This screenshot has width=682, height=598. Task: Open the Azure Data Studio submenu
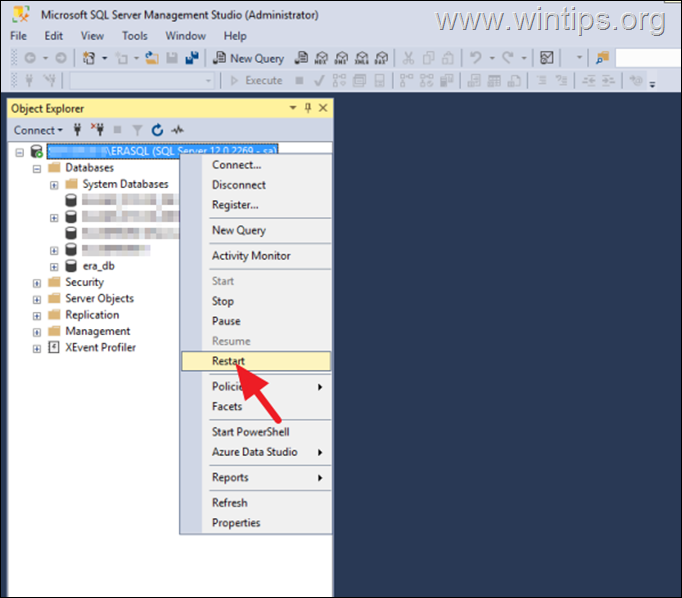tap(256, 452)
